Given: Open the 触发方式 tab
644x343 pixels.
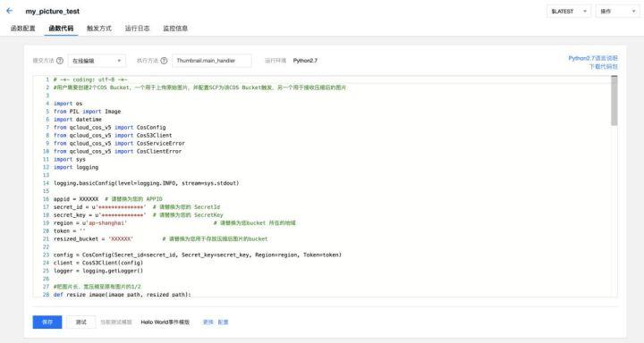Looking at the screenshot, I should coord(99,29).
